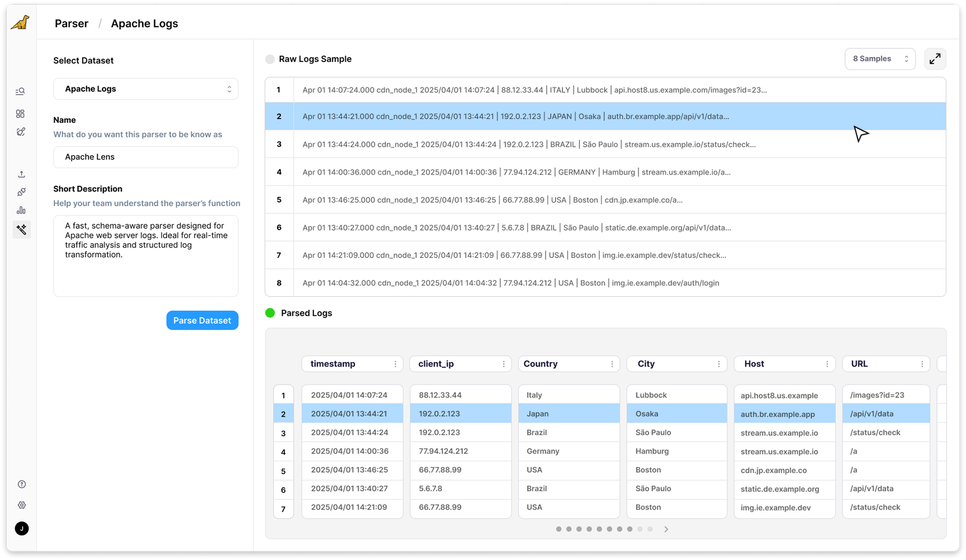
Task: Select first pagination dot in parsed logs
Action: (559, 529)
